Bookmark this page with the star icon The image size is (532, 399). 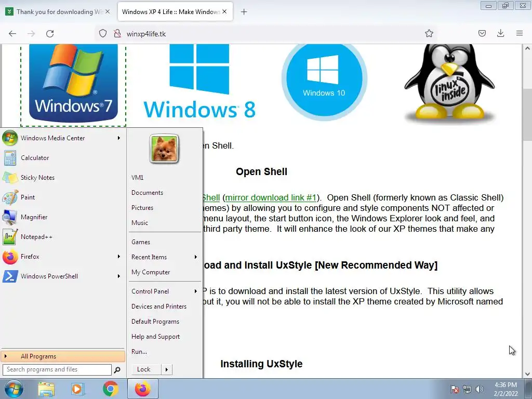(429, 34)
